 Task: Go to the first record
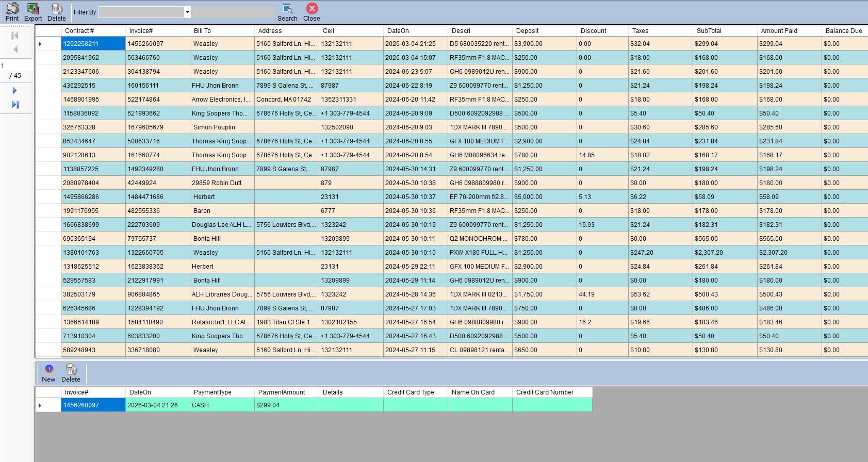tap(15, 36)
